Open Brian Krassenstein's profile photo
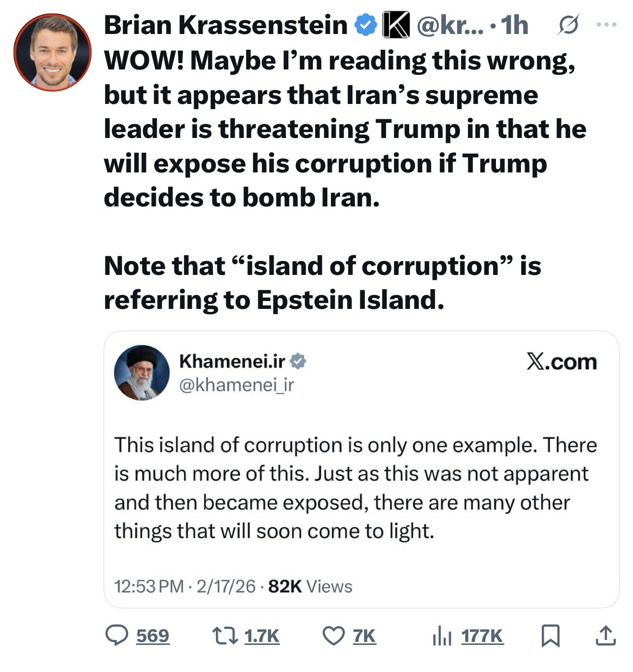The width and height of the screenshot is (633, 672). click(52, 52)
